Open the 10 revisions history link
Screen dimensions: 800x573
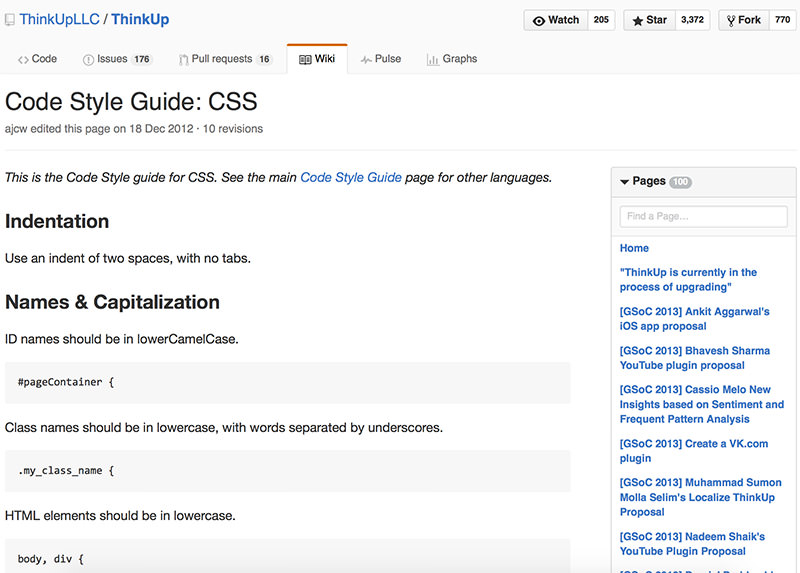click(x=233, y=129)
